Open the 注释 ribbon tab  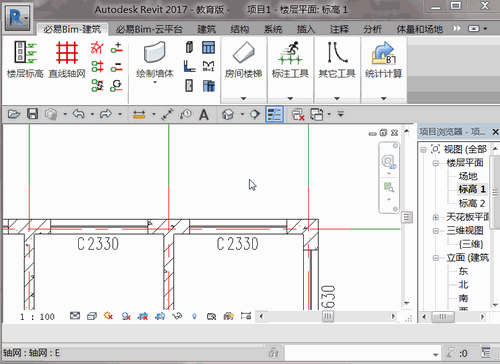(x=339, y=29)
